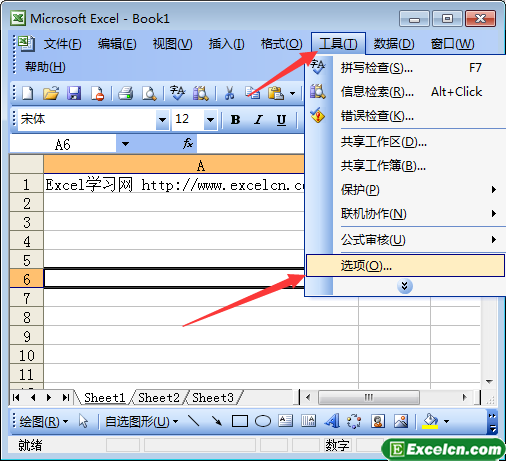
Task: Insert a vertical text box
Action: click(x=308, y=421)
